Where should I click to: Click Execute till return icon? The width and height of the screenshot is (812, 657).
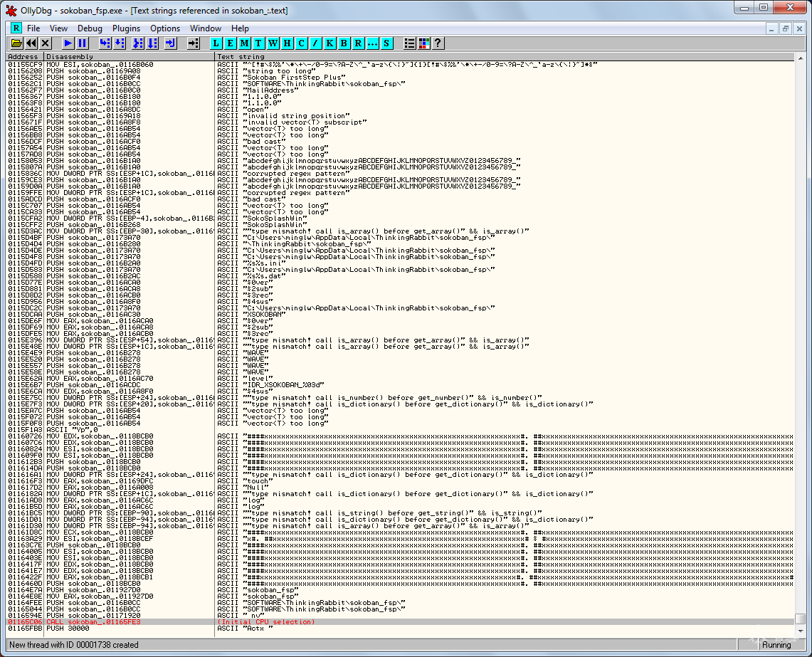pos(171,43)
